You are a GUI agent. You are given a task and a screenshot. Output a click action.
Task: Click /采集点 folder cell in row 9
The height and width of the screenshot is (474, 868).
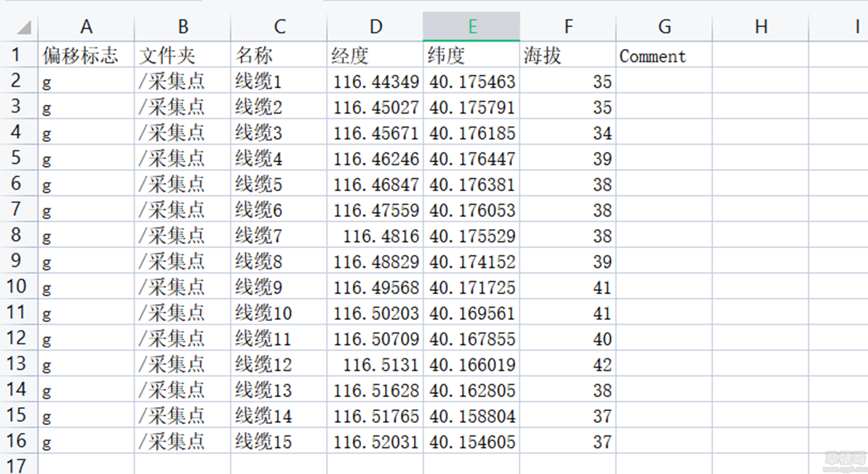pyautogui.click(x=183, y=260)
